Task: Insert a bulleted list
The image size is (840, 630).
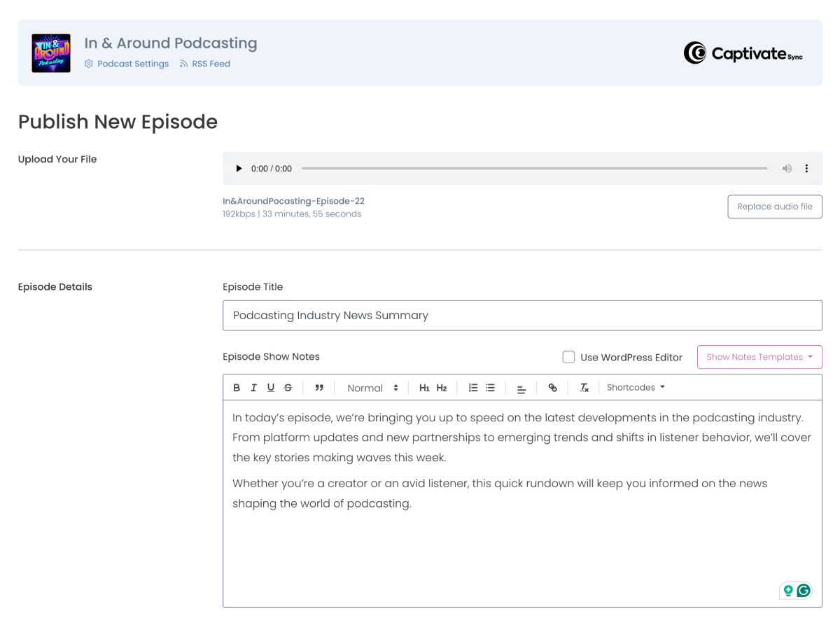Action: point(491,388)
